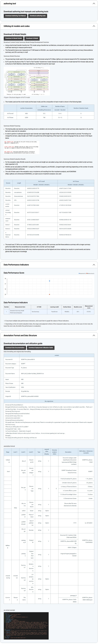Collapse the Utilizing AI models and codes section
The width and height of the screenshot is (99, 644).
pos(94,26)
